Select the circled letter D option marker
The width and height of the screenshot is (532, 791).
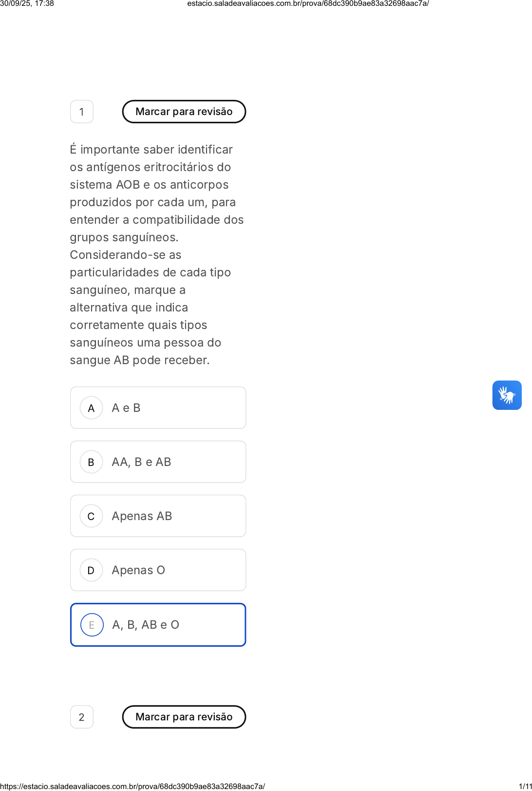(91, 570)
